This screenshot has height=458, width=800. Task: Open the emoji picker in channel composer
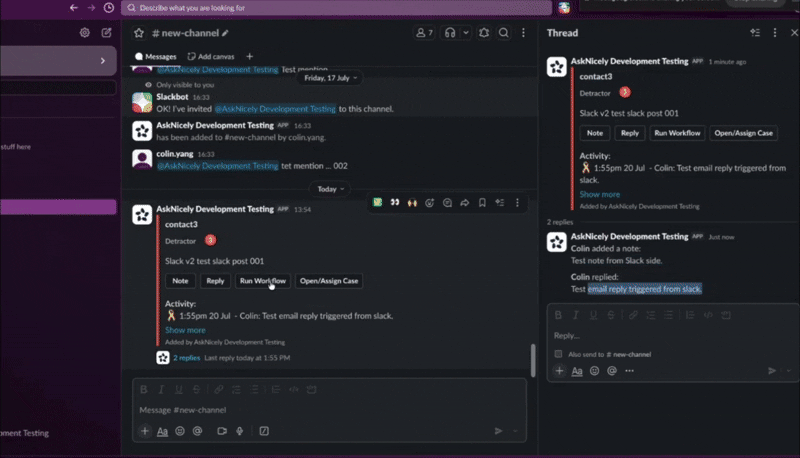click(180, 431)
